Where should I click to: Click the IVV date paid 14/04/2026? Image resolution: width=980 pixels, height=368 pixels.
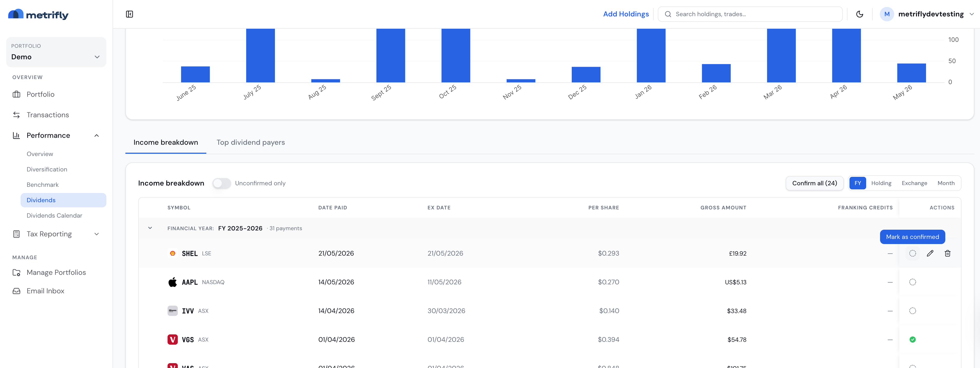pos(336,311)
